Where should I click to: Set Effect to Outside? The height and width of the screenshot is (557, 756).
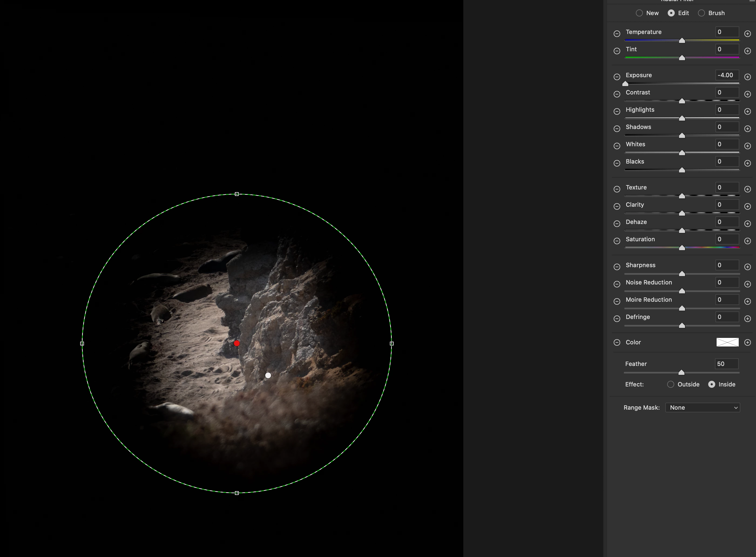[x=671, y=384]
